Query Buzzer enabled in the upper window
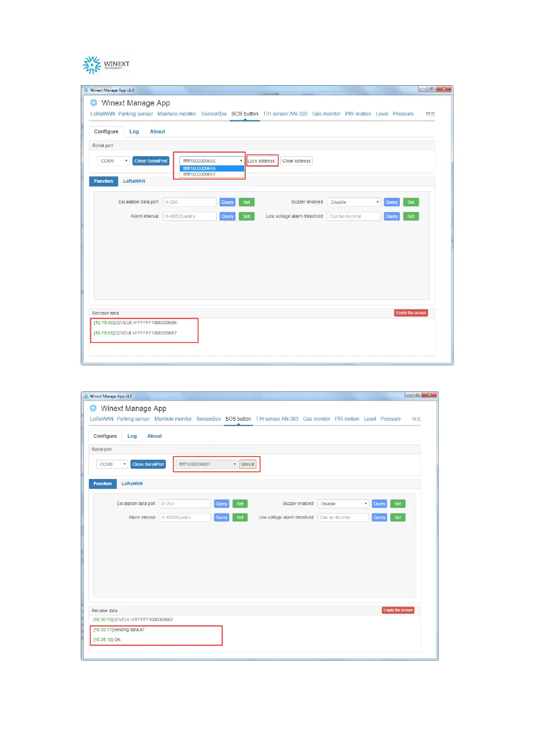The height and width of the screenshot is (756, 535). [392, 202]
